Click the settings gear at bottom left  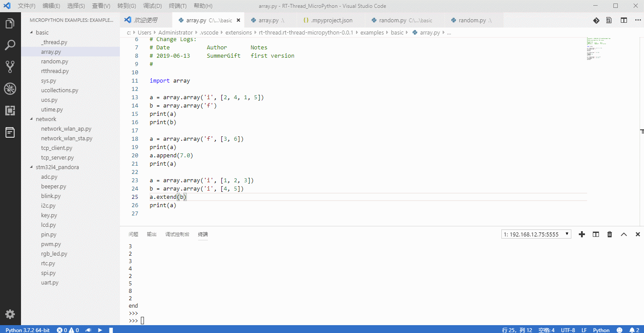[x=10, y=314]
